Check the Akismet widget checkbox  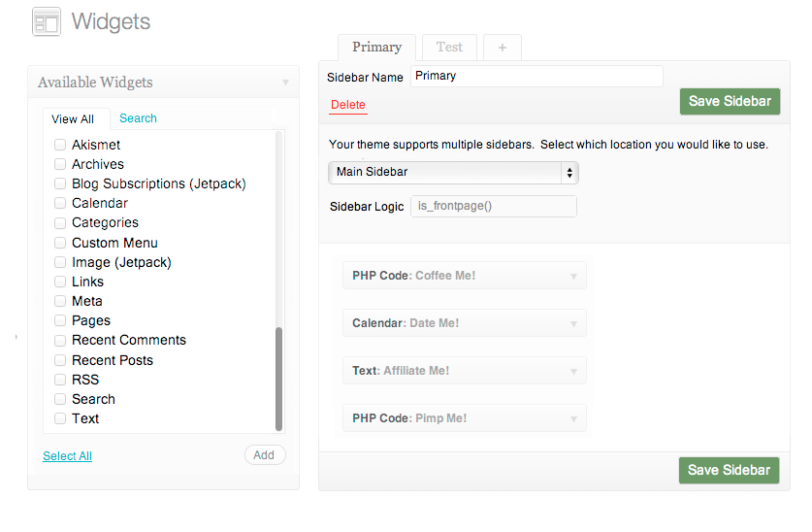point(60,145)
